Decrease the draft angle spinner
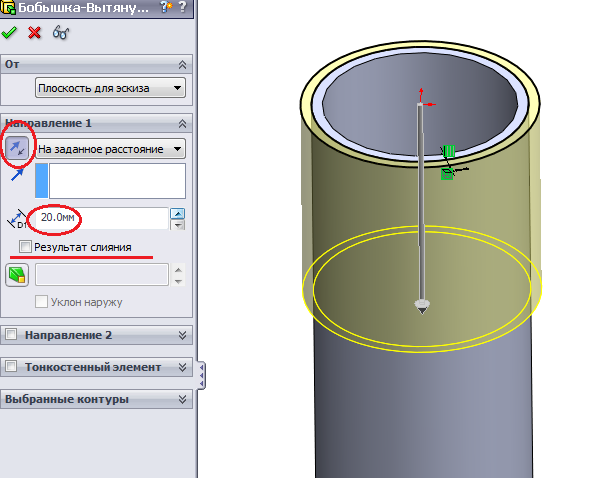The image size is (605, 478). (x=178, y=281)
